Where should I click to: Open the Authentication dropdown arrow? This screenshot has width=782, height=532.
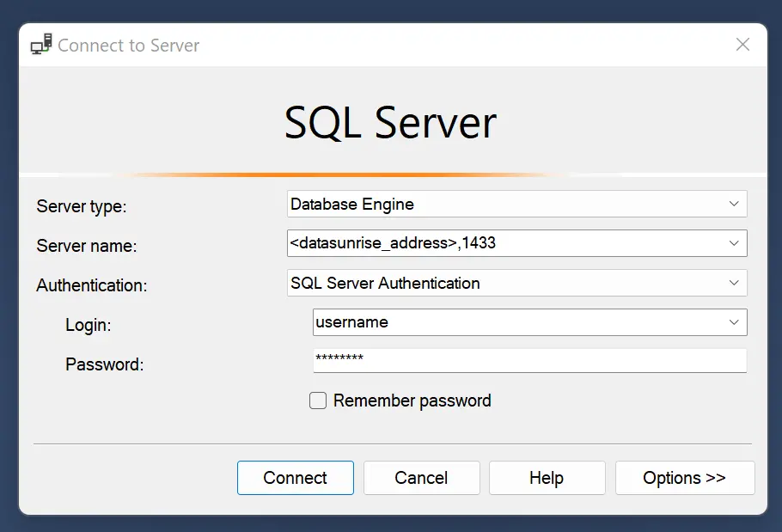click(733, 283)
